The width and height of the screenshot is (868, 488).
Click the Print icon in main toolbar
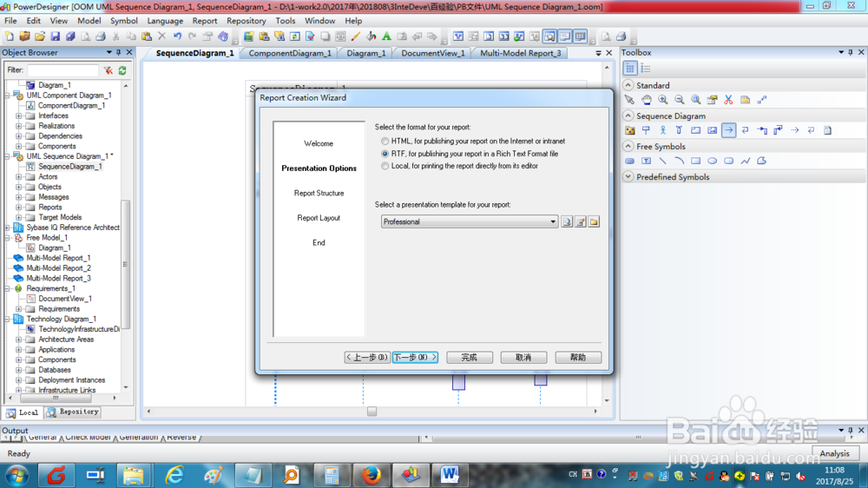coord(100,36)
